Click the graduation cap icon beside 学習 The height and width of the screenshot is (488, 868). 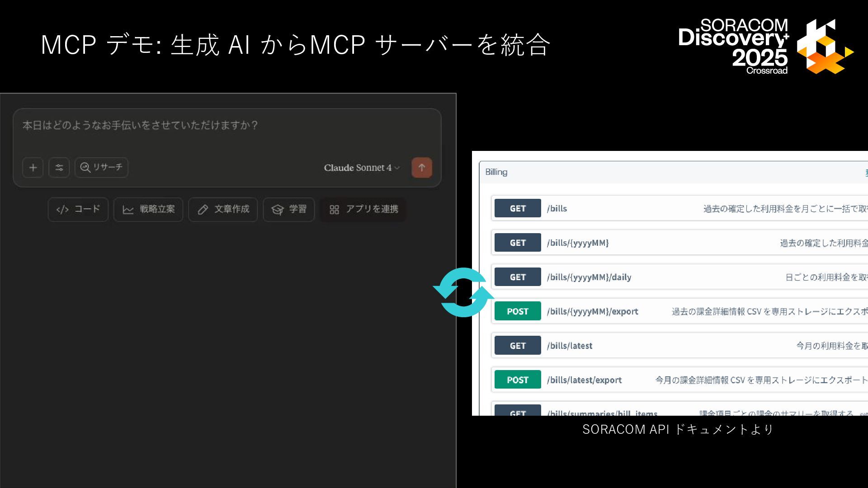[x=278, y=210]
